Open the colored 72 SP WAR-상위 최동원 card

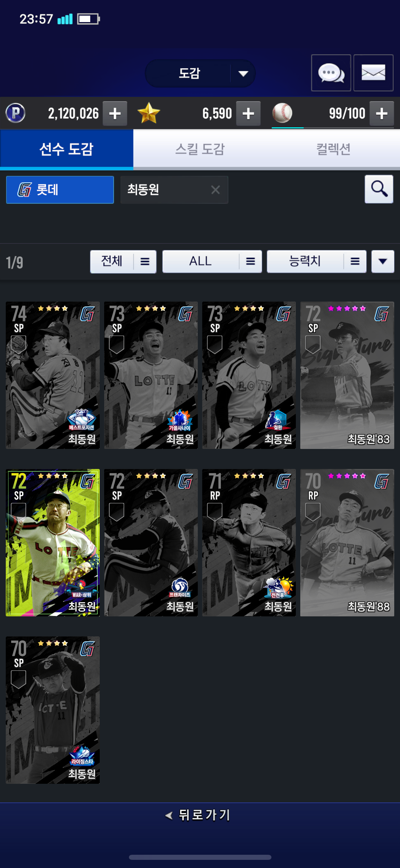[53, 542]
